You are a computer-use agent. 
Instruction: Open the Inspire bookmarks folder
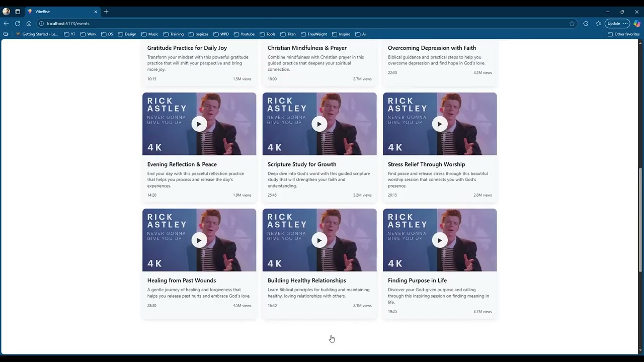pyautogui.click(x=341, y=34)
